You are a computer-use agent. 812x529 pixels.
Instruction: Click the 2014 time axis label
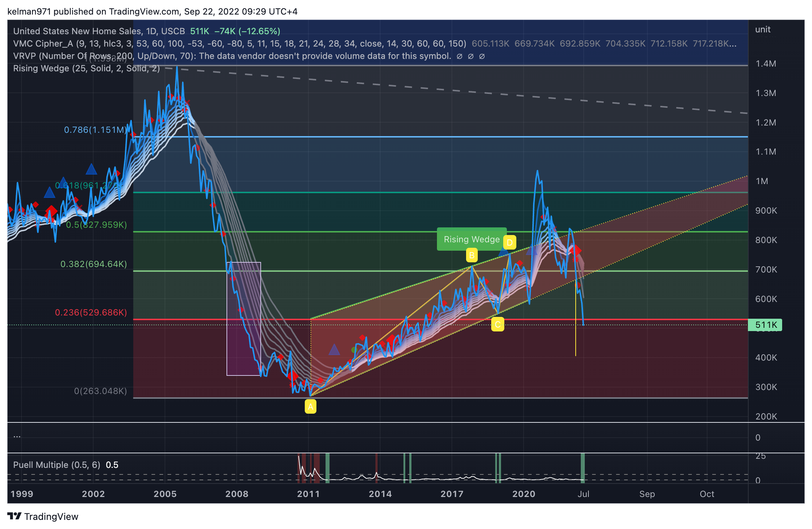(380, 494)
